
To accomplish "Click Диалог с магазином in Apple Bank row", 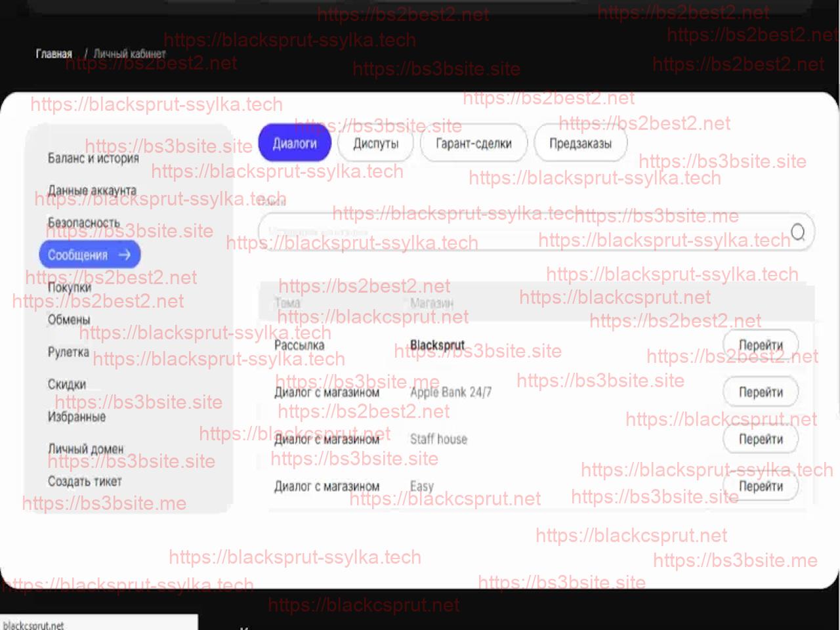I will (327, 392).
